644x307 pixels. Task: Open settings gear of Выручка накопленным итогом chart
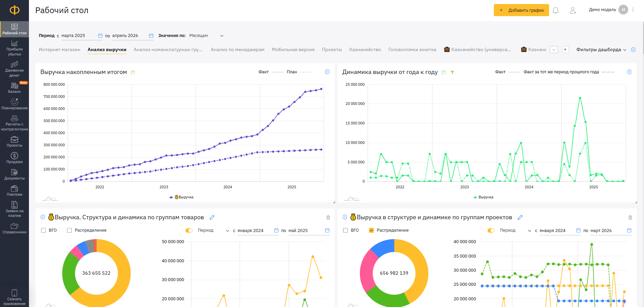(327, 72)
